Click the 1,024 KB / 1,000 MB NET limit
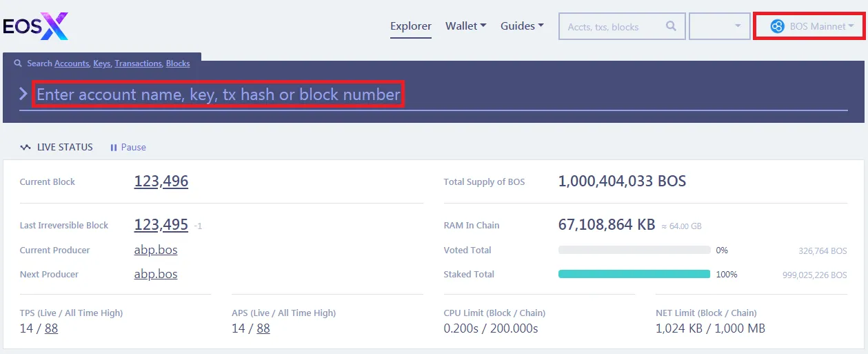 coord(710,328)
